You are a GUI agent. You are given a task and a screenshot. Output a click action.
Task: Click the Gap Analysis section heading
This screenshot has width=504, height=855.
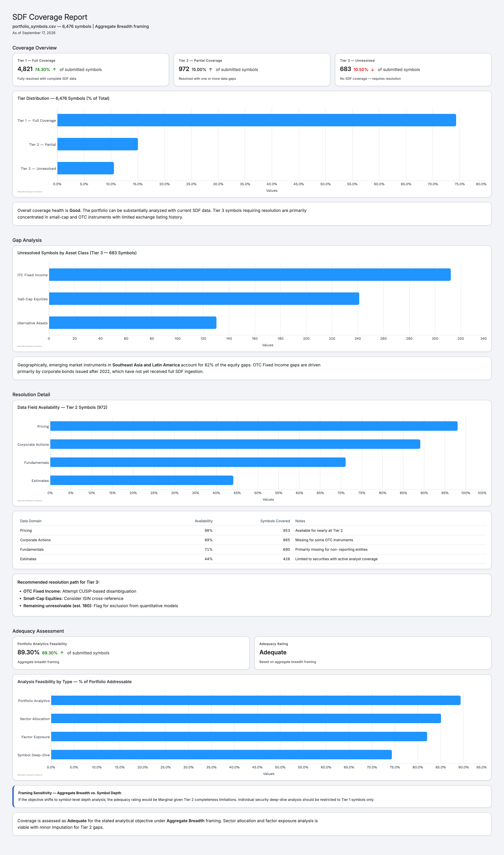27,240
